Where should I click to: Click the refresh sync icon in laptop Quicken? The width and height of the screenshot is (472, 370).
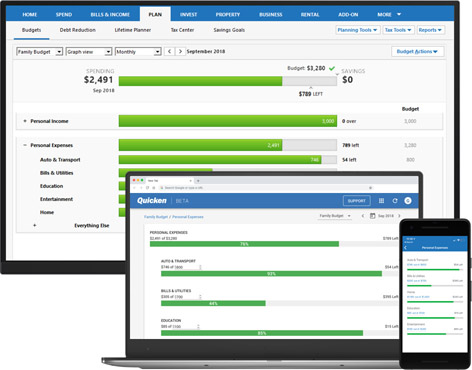(x=395, y=201)
